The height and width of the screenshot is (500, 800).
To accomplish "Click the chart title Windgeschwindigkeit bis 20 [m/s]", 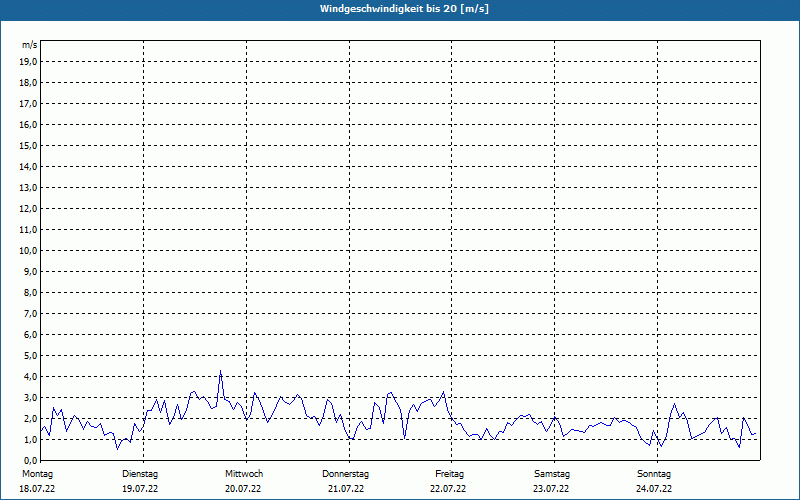I will pyautogui.click(x=404, y=9).
